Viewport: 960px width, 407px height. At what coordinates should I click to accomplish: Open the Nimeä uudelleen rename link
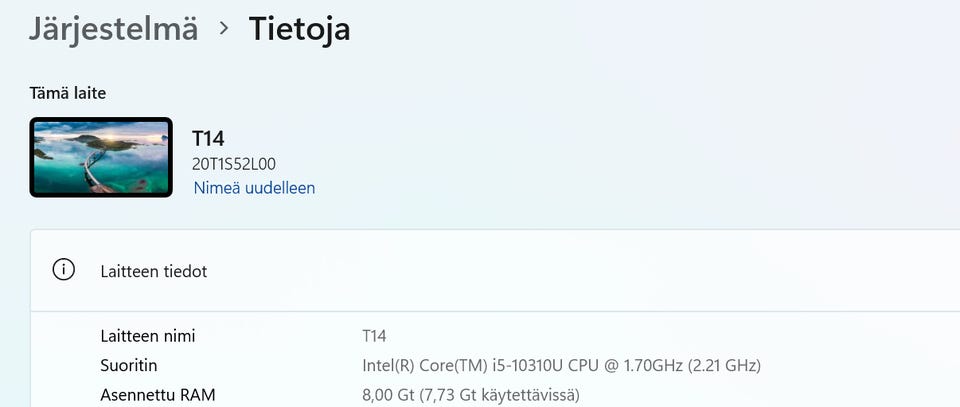(254, 188)
